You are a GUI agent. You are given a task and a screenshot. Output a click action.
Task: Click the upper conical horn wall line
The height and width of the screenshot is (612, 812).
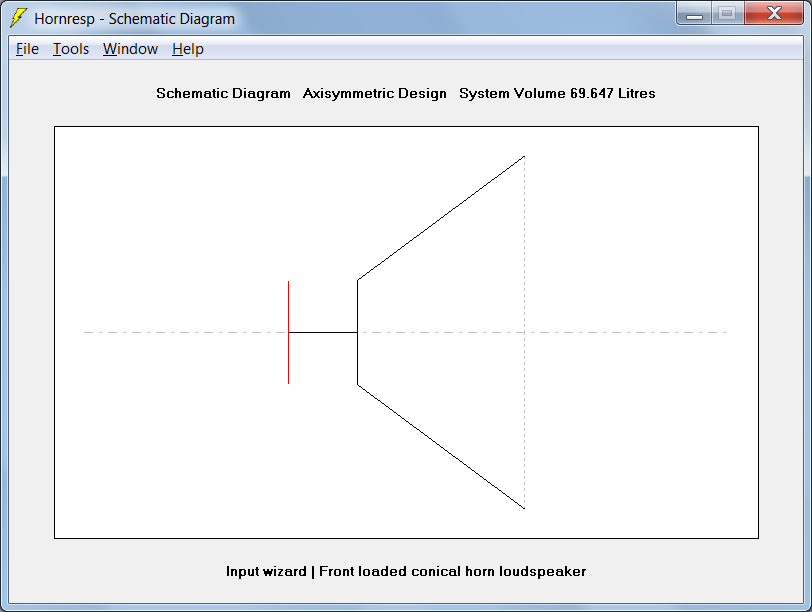441,218
